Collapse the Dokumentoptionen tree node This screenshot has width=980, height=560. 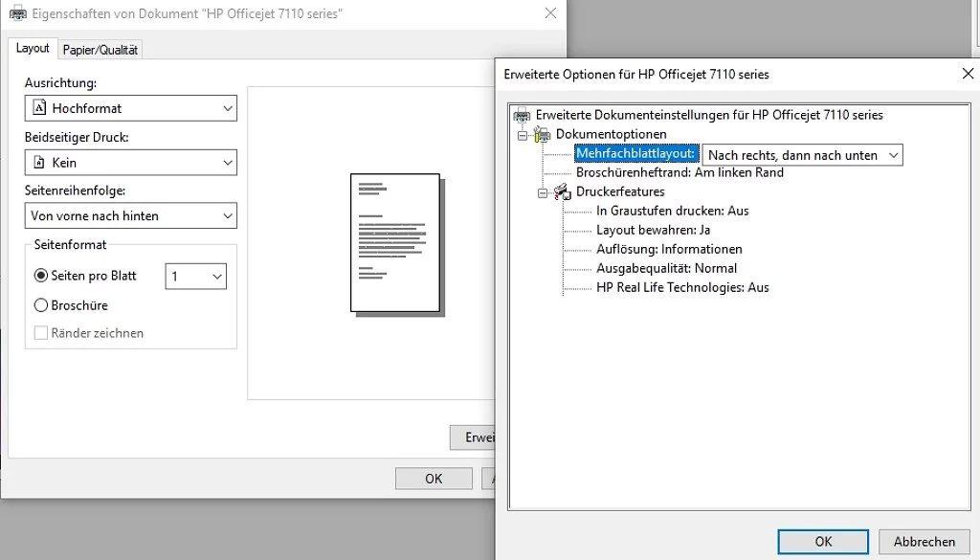click(x=523, y=135)
